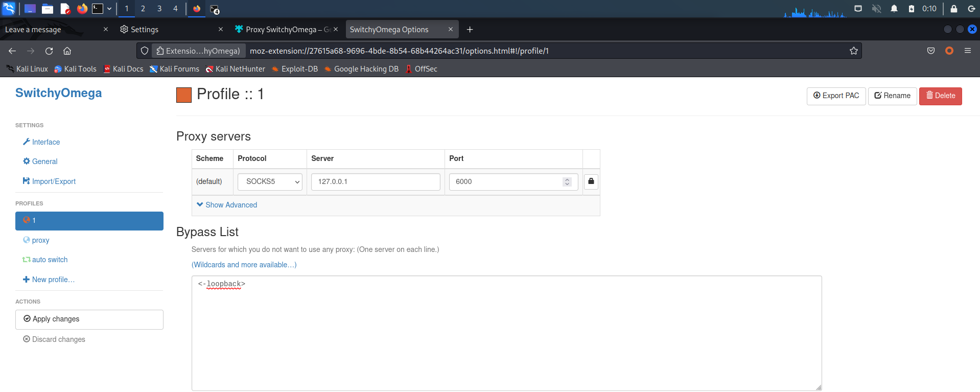
Task: Click Apply changes button
Action: pyautogui.click(x=89, y=319)
